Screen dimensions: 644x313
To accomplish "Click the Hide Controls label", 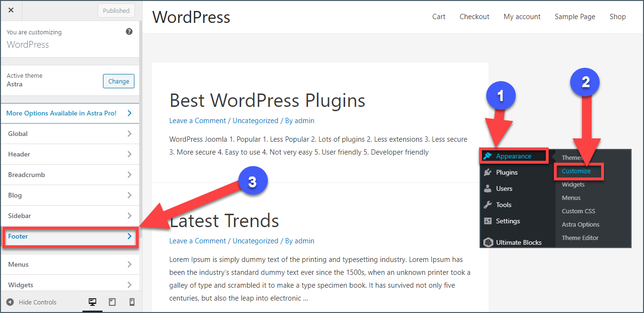I will (x=38, y=302).
